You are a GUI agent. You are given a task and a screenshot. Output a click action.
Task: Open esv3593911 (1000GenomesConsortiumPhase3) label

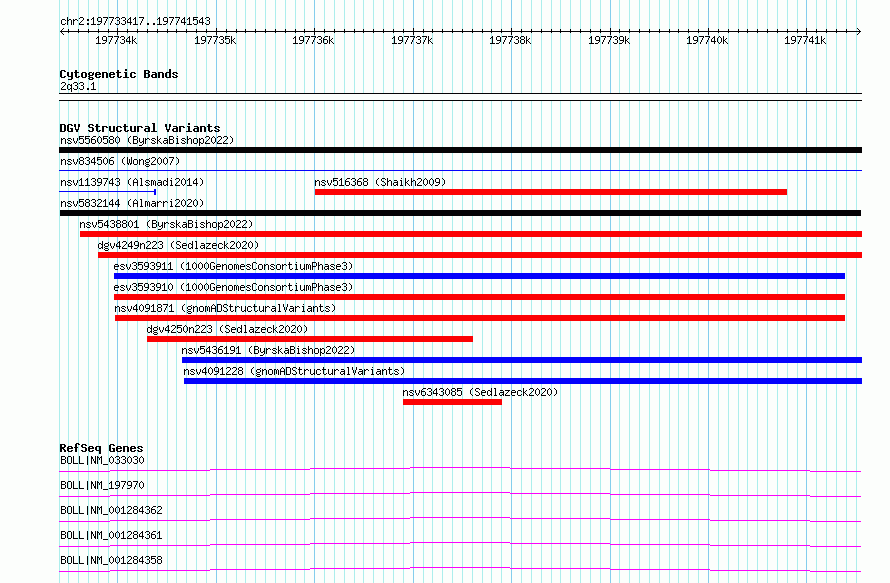(233, 266)
